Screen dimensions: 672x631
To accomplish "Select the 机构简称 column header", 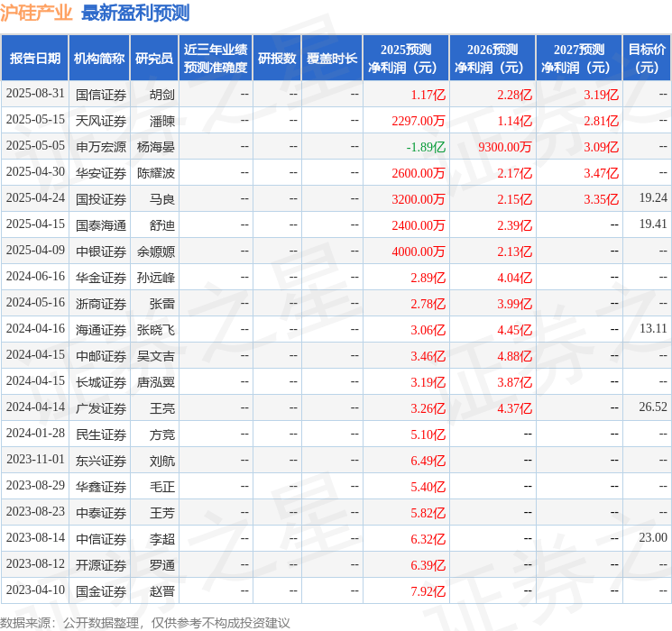I will [99, 59].
